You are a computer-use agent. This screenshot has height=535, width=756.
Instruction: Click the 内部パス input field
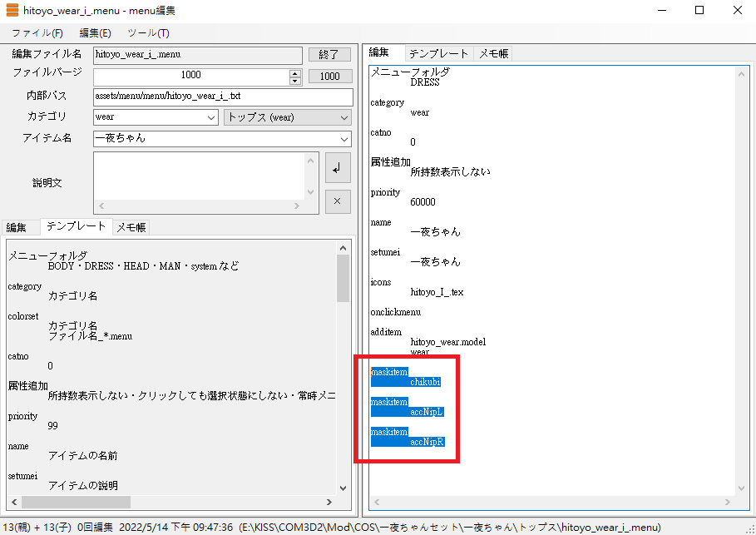click(x=223, y=97)
